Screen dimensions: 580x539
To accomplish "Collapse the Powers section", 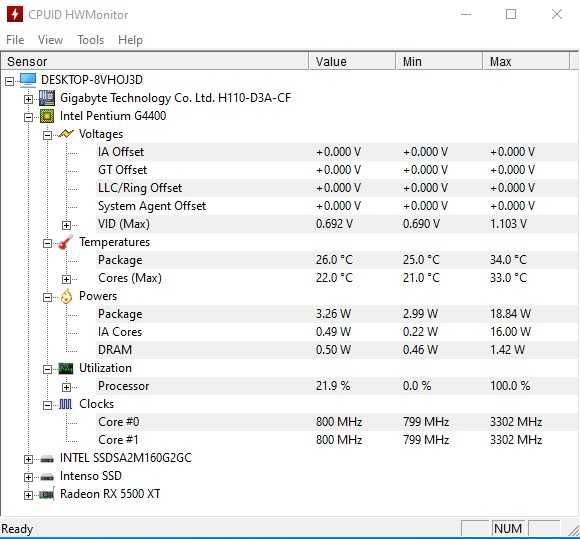I will coord(47,297).
